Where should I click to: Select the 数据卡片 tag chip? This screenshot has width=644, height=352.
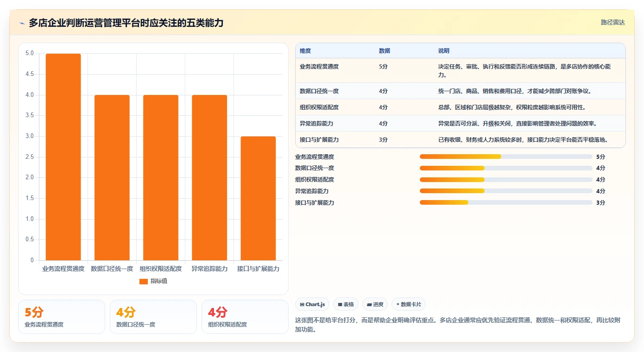(x=409, y=304)
